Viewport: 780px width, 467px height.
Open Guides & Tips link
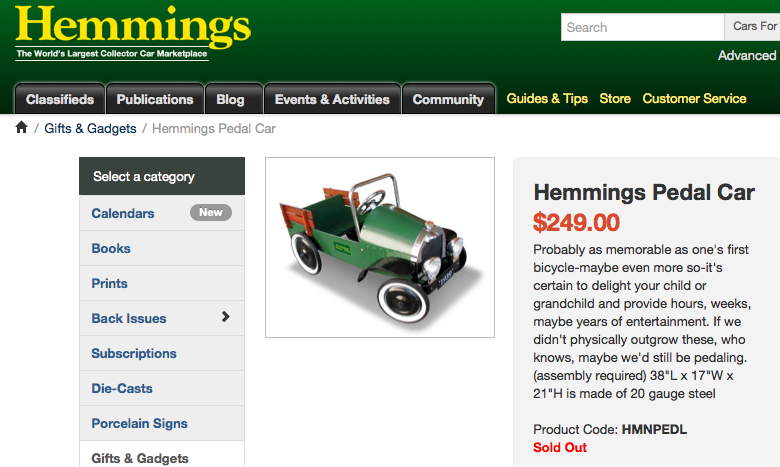pyautogui.click(x=547, y=98)
